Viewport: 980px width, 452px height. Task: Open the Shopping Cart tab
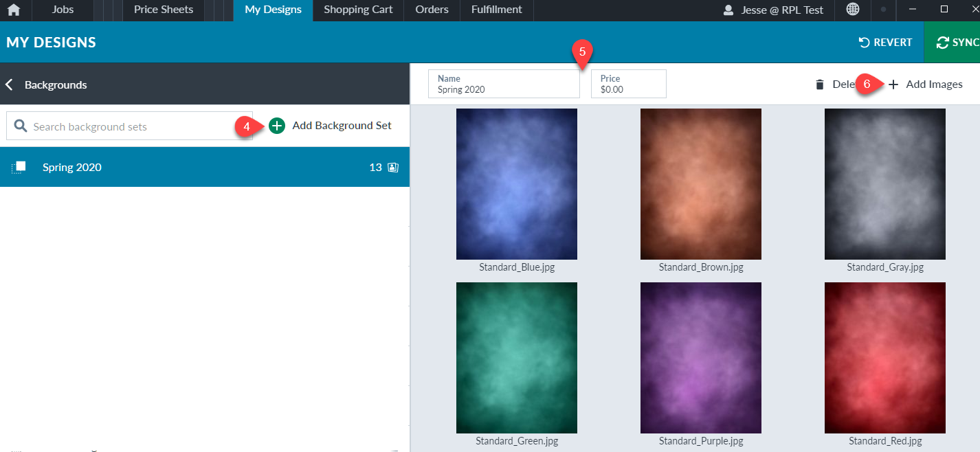[x=358, y=10]
